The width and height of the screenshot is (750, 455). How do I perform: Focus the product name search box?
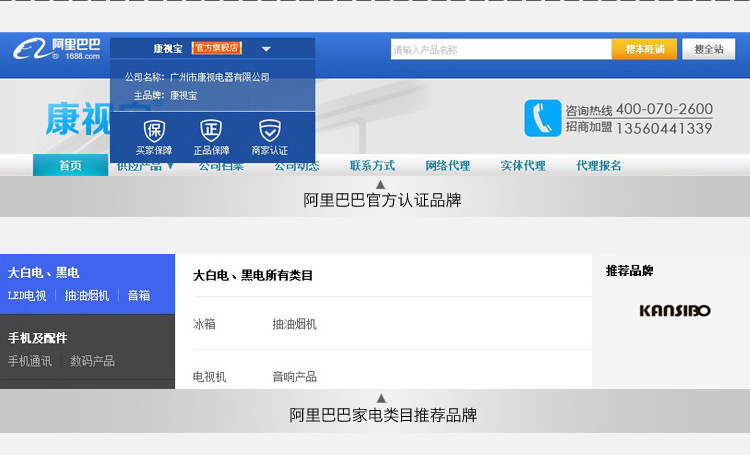point(501,49)
